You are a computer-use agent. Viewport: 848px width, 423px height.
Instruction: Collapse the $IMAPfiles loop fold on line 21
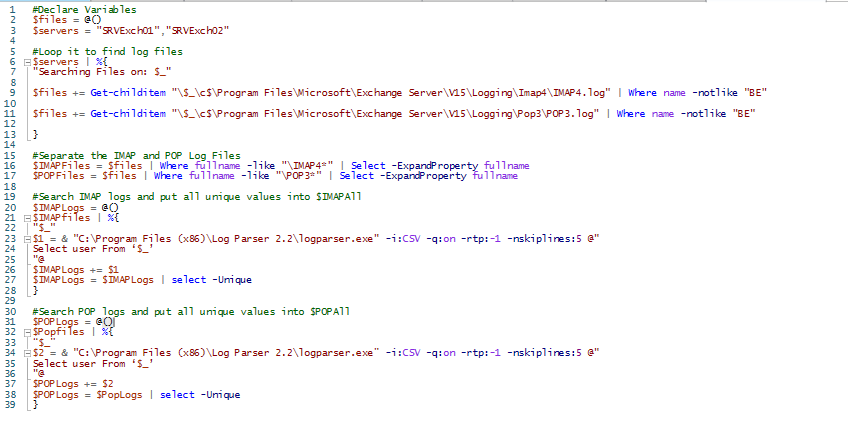pos(25,217)
